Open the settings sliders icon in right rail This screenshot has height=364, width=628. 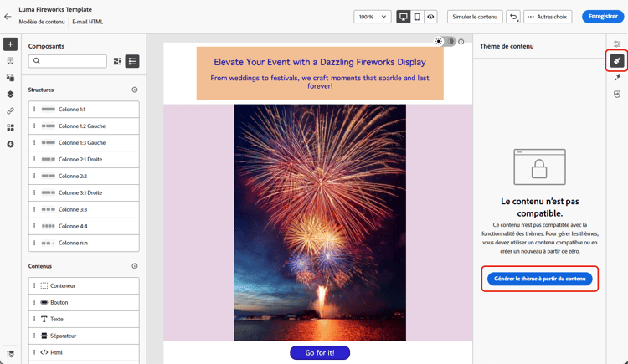coord(617,44)
